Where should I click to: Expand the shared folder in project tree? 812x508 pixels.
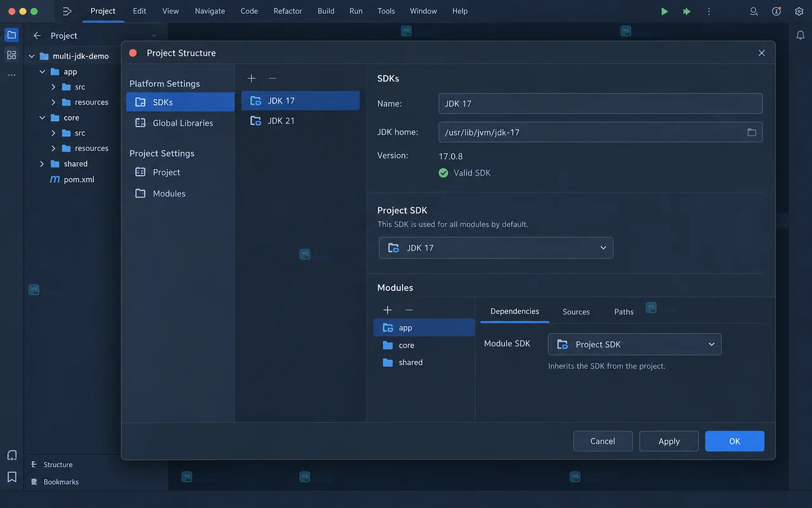tap(42, 164)
